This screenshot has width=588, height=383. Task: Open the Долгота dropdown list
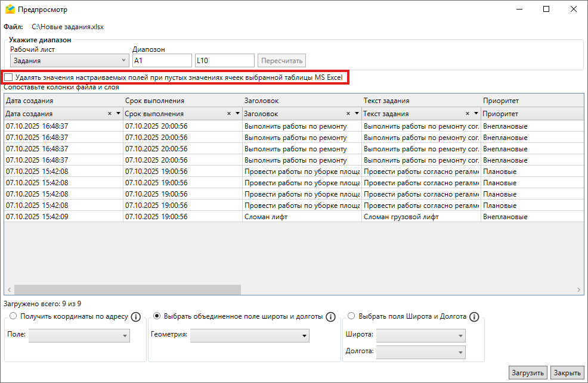click(420, 352)
